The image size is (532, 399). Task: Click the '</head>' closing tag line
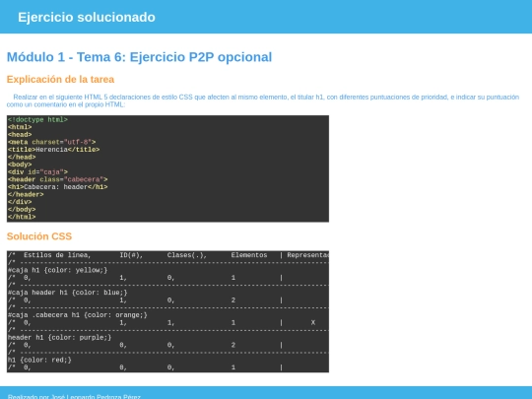click(x=22, y=157)
